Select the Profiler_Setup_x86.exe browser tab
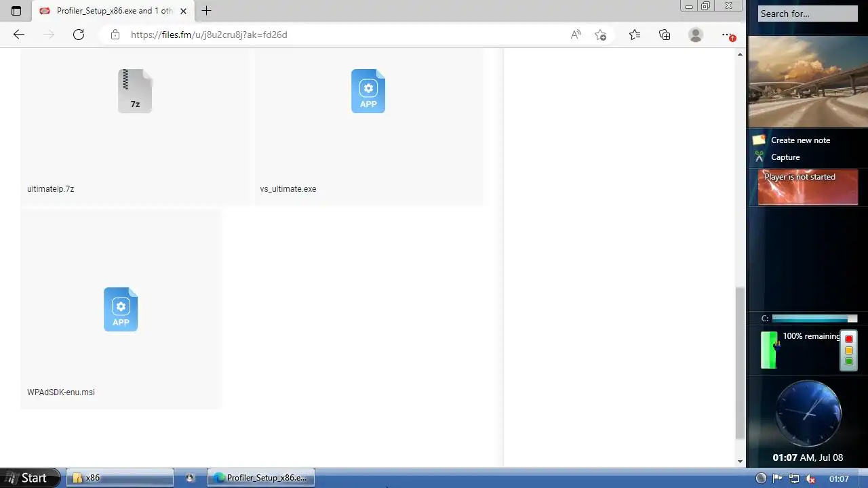 pyautogui.click(x=113, y=11)
